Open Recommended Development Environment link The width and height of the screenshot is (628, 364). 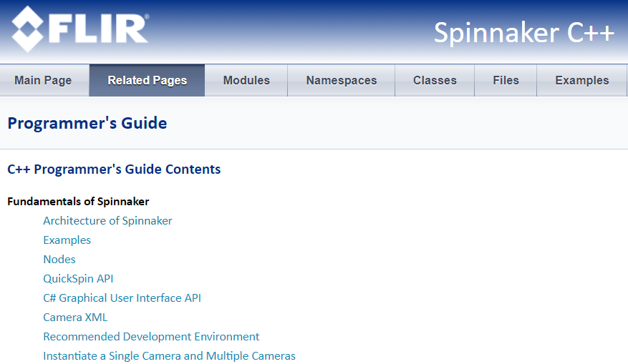151,336
